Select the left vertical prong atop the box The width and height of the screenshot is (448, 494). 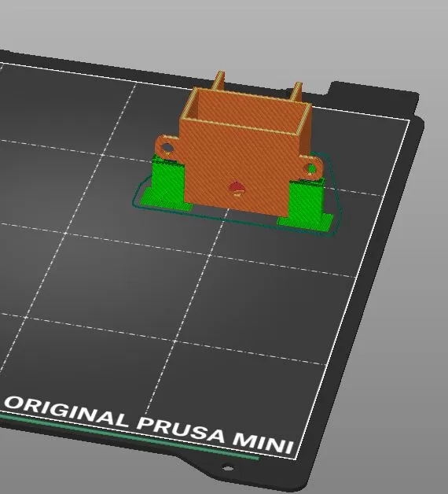219,81
